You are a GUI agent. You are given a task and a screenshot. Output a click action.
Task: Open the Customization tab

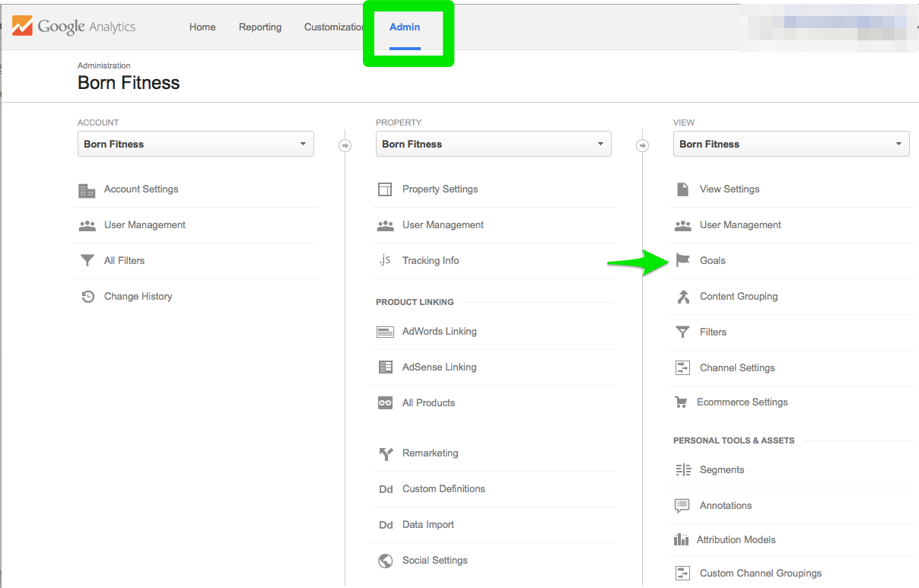point(335,27)
